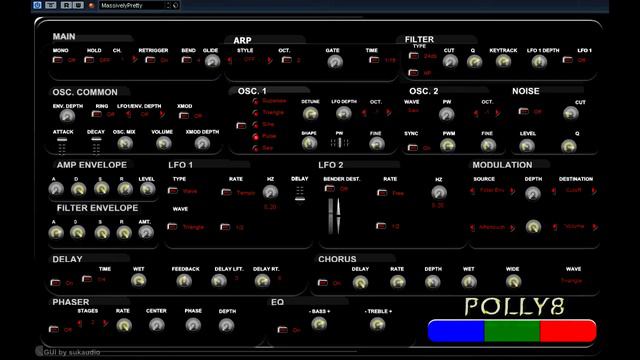Click the DECAY slider in Osc. Common
Screen dimensions: 640x360
pos(96,146)
